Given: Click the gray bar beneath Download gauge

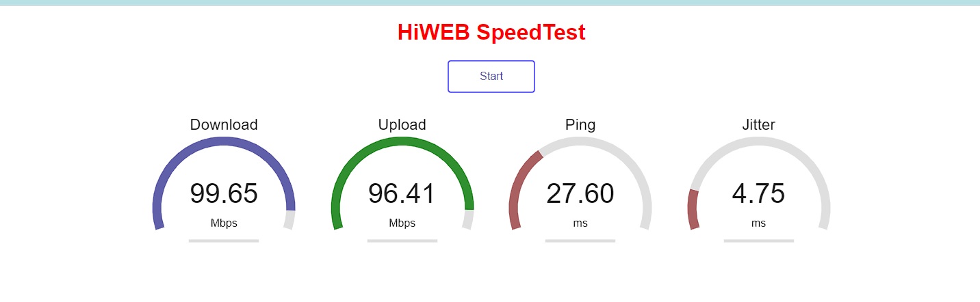Looking at the screenshot, I should coord(224,241).
